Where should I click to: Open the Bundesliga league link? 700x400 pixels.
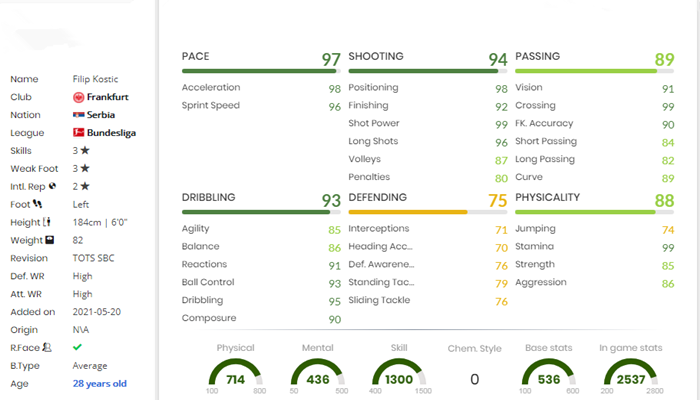112,132
